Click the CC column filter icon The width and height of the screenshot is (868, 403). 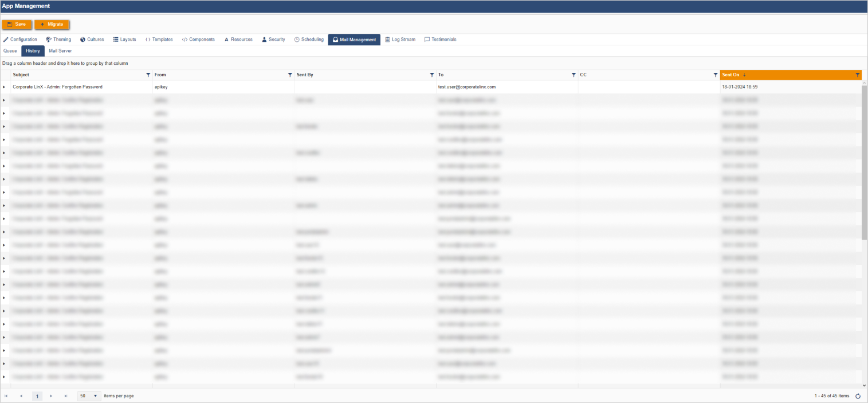pos(715,75)
